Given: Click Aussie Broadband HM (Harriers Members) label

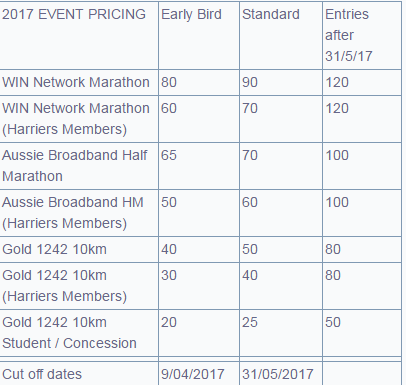Looking at the screenshot, I should point(73,213).
